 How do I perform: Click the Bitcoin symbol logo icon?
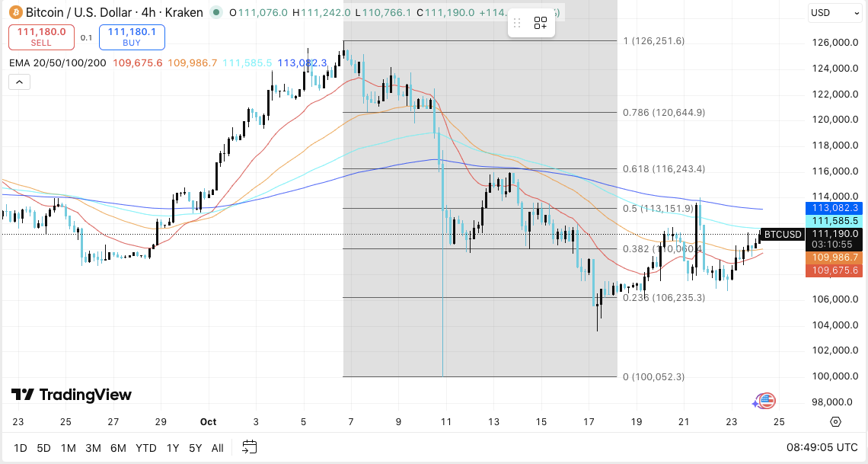tap(14, 12)
